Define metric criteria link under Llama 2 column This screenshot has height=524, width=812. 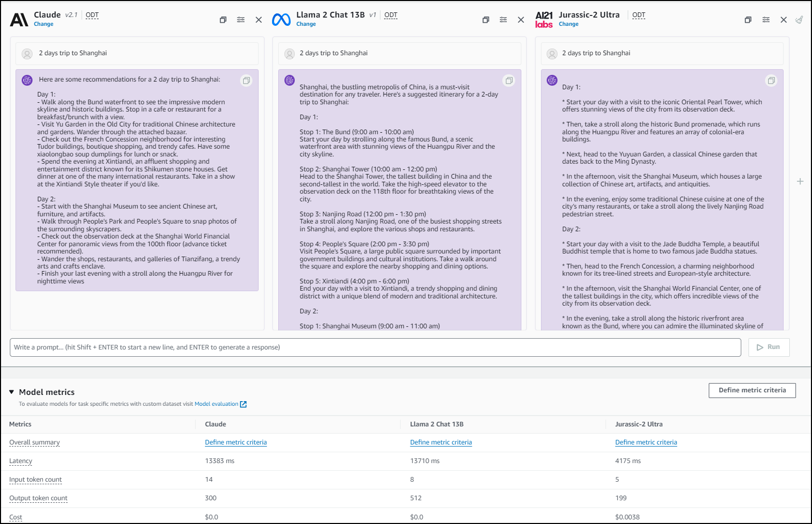[441, 442]
